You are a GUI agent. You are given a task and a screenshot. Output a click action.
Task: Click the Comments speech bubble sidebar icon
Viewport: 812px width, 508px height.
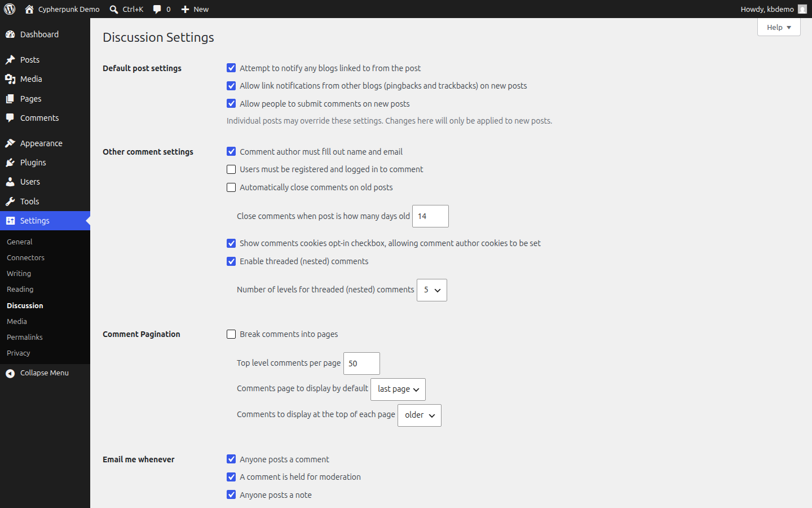click(10, 118)
